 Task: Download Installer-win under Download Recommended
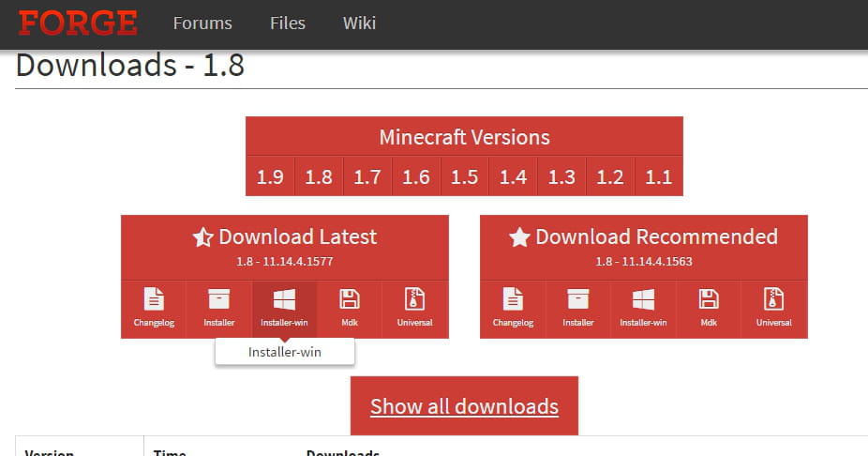[643, 310]
